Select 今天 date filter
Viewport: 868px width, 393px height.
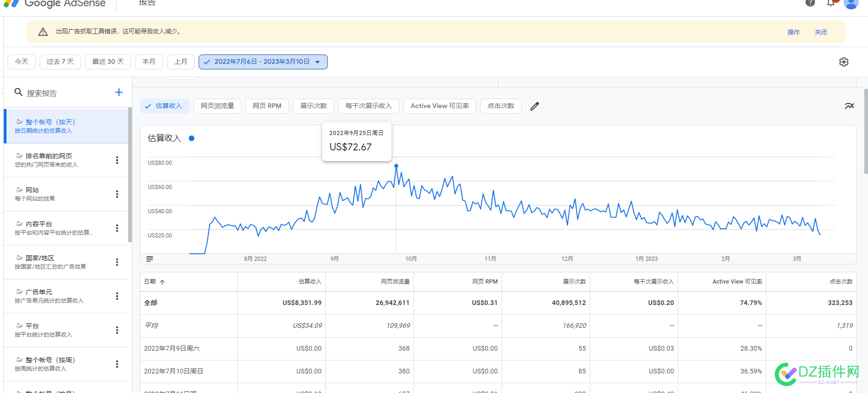click(x=22, y=62)
